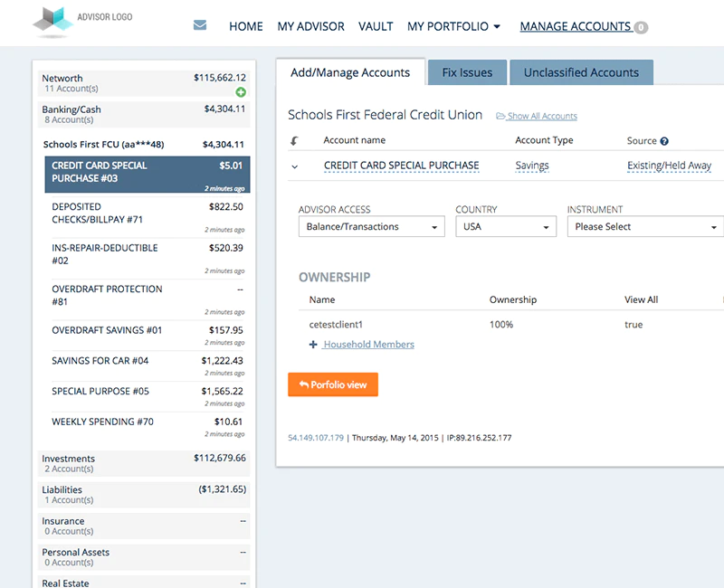Click the Networth summary row
724x588 pixels.
(x=144, y=83)
